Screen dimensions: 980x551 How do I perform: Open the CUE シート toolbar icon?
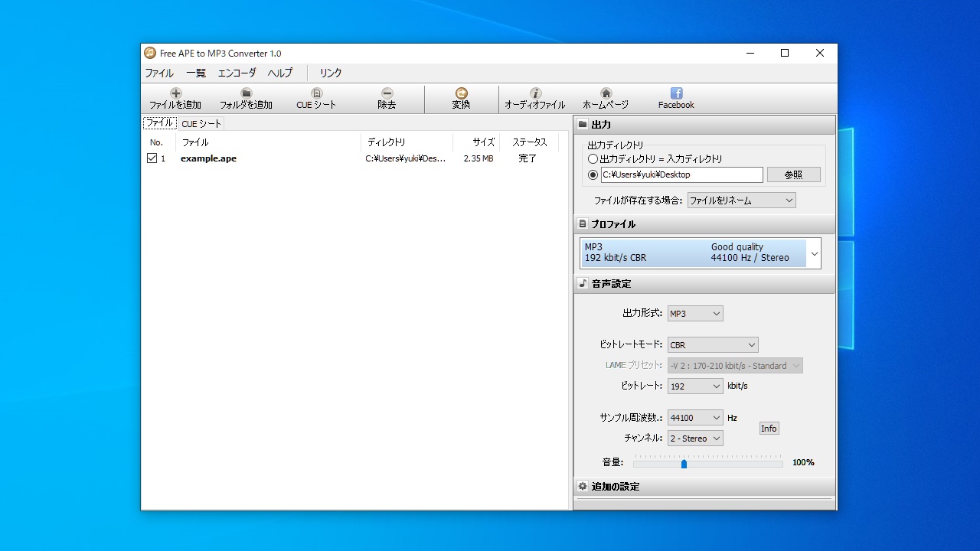coord(316,93)
